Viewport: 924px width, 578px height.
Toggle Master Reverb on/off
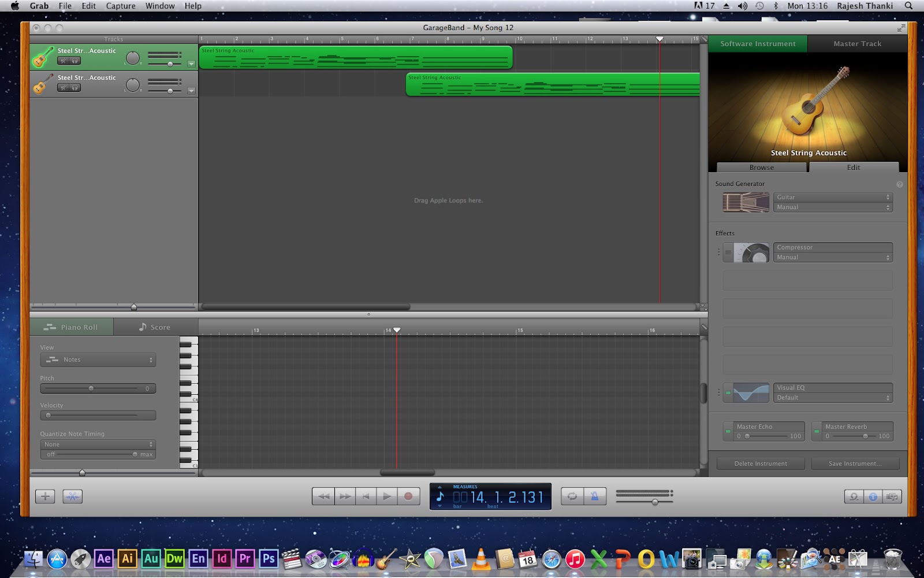tap(817, 431)
